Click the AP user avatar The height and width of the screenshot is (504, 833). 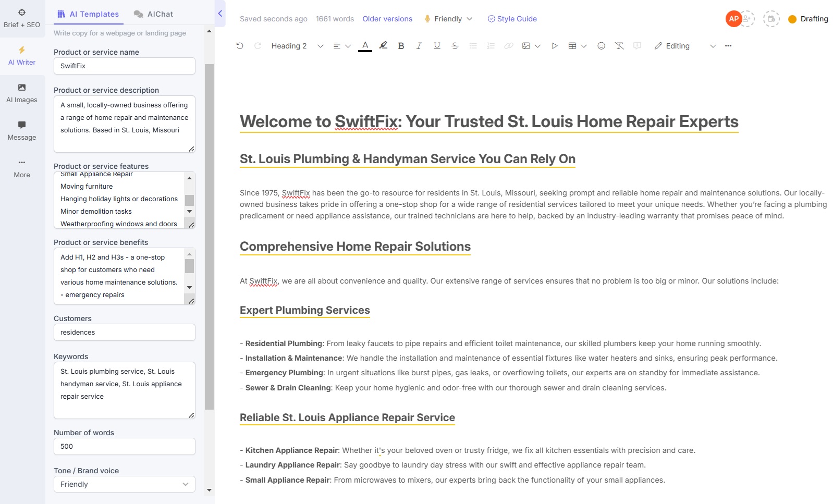[733, 19]
